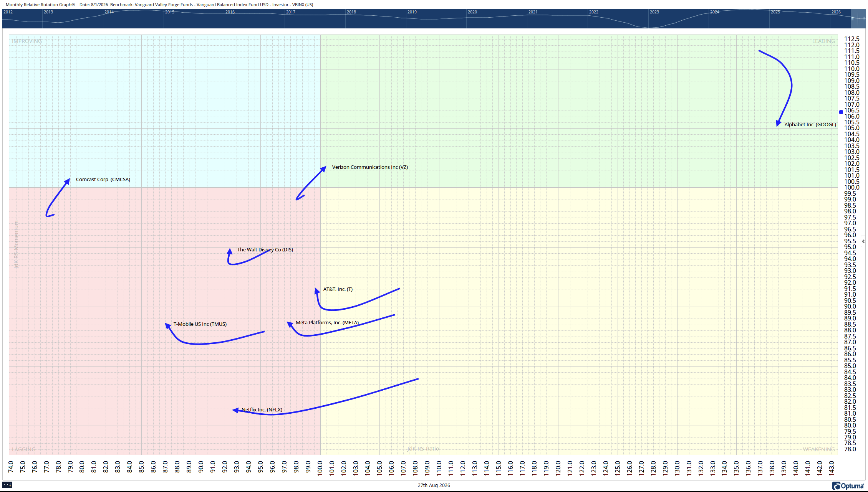Jump to 2018 in the timeline
The width and height of the screenshot is (868, 492).
(351, 12)
